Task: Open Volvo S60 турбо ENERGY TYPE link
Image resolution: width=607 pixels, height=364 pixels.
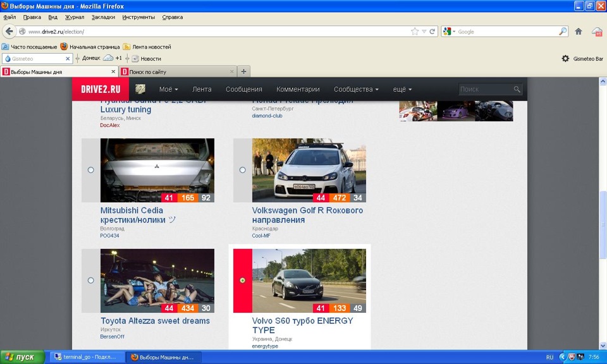Action: point(302,325)
